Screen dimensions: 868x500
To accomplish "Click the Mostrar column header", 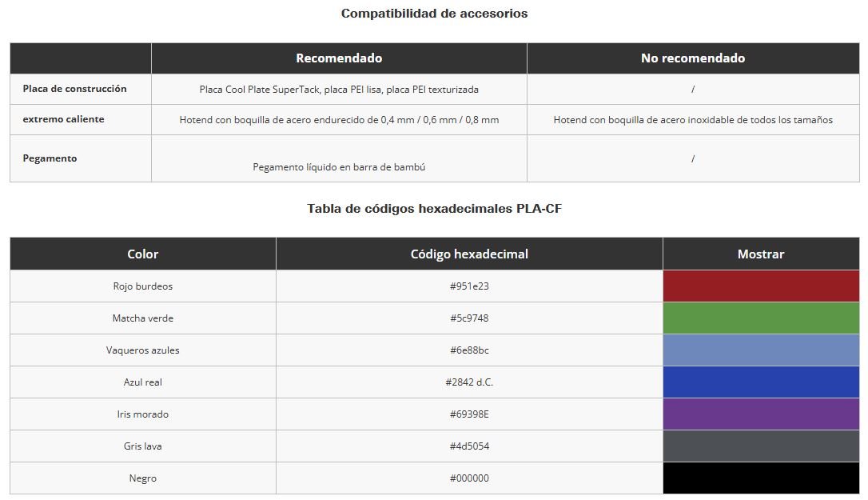I will click(x=761, y=254).
